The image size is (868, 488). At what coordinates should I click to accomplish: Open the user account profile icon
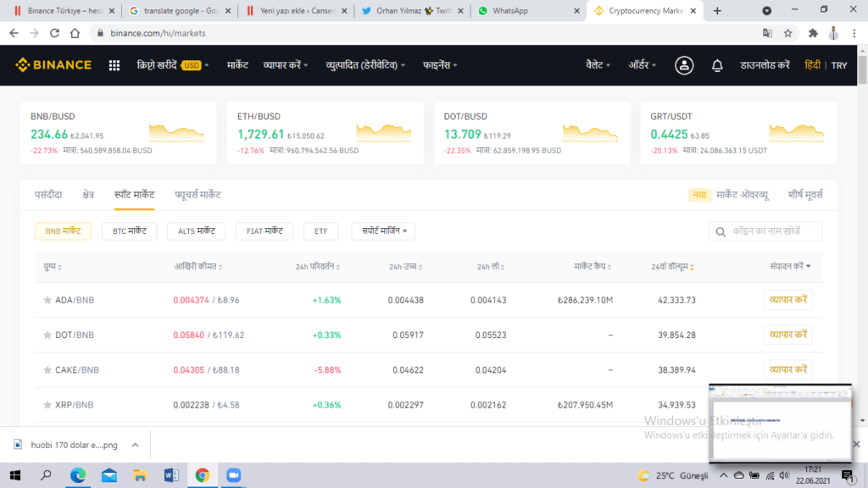[x=684, y=65]
